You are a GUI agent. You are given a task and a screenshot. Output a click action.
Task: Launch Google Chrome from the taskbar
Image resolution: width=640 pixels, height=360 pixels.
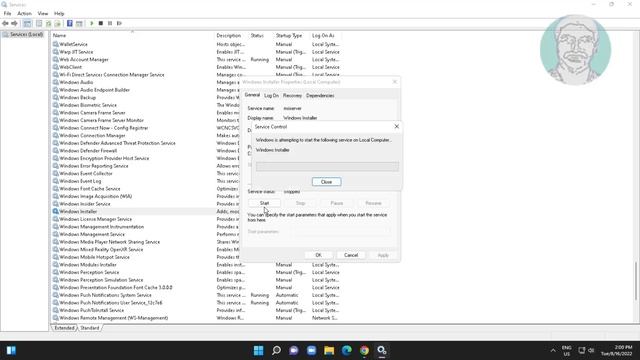coord(364,350)
